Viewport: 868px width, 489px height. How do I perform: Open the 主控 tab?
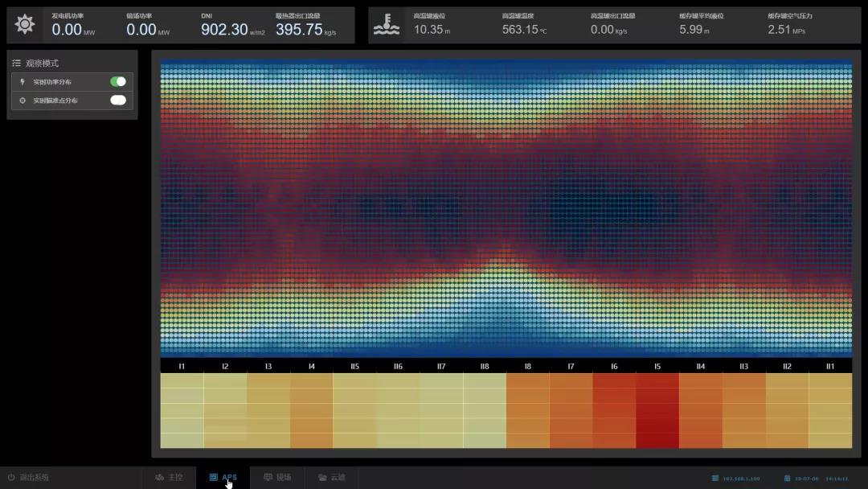169,477
